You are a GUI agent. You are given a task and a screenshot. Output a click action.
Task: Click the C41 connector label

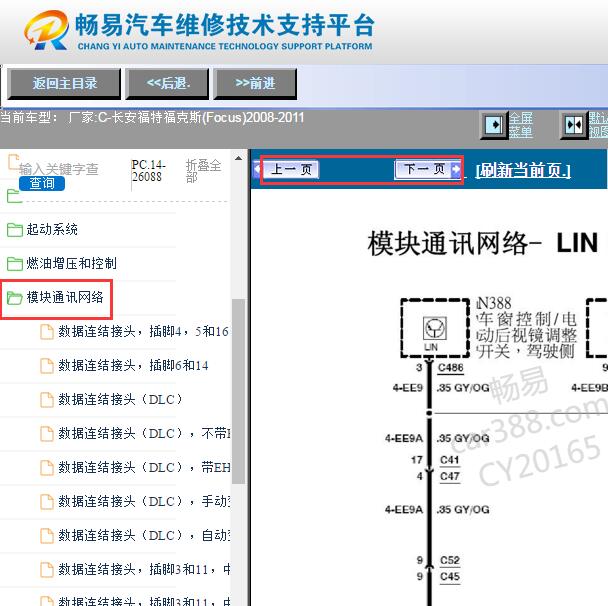[x=450, y=460]
